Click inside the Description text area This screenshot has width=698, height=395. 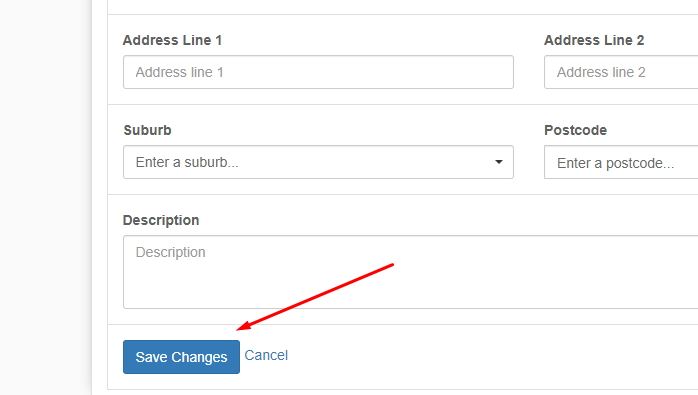coord(410,272)
